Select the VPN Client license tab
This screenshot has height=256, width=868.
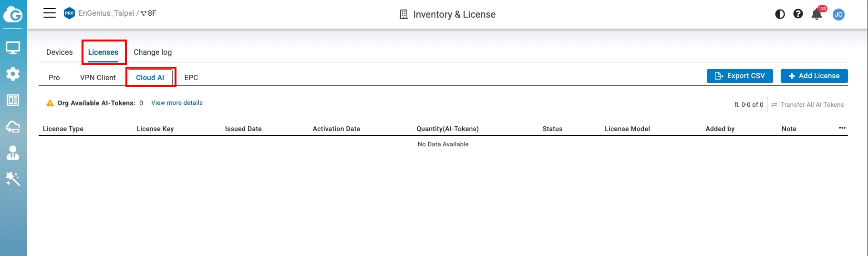[98, 78]
